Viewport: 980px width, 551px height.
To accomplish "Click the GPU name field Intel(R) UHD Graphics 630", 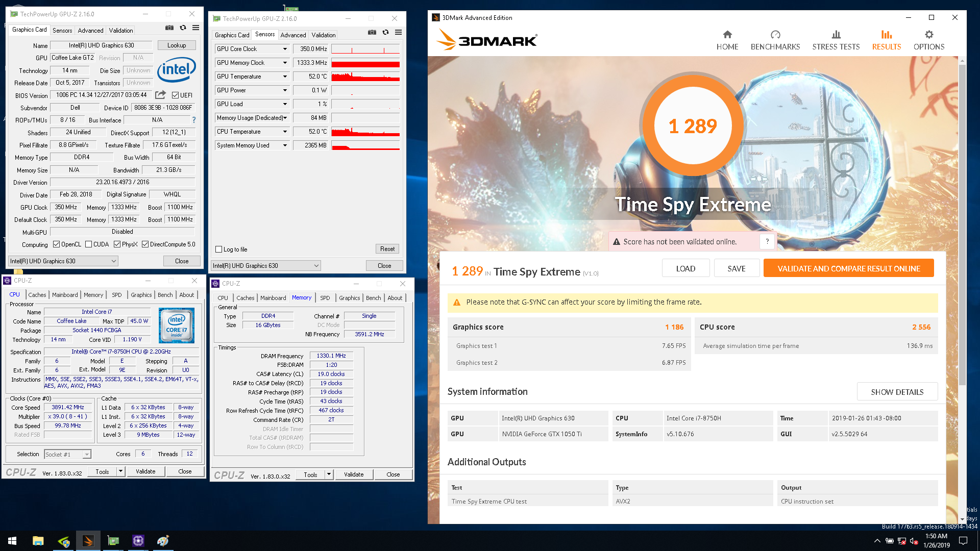I will (101, 45).
